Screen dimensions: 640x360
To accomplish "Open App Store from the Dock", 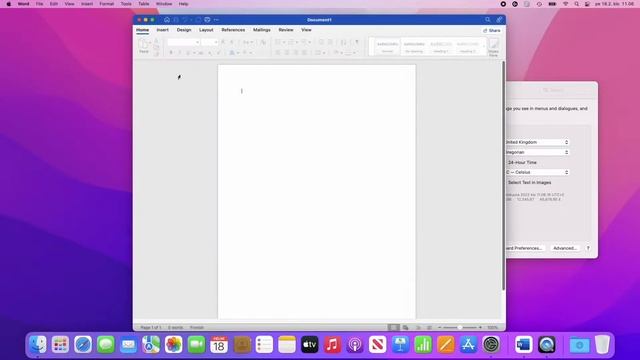I will pyautogui.click(x=468, y=344).
